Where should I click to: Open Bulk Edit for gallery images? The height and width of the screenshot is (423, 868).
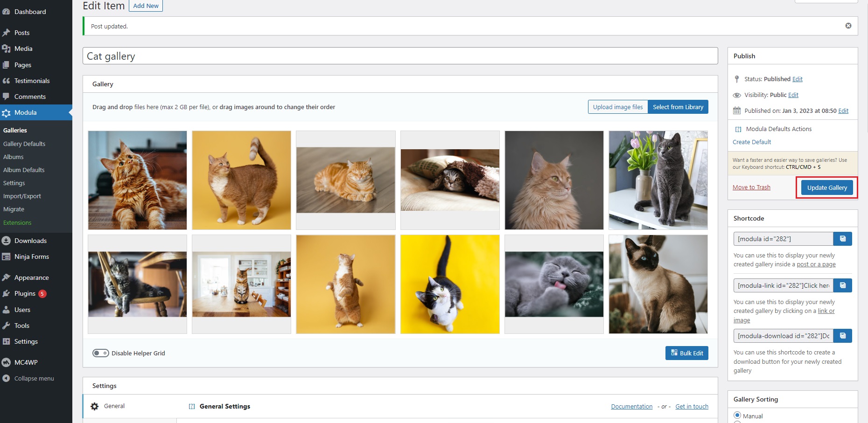(686, 353)
